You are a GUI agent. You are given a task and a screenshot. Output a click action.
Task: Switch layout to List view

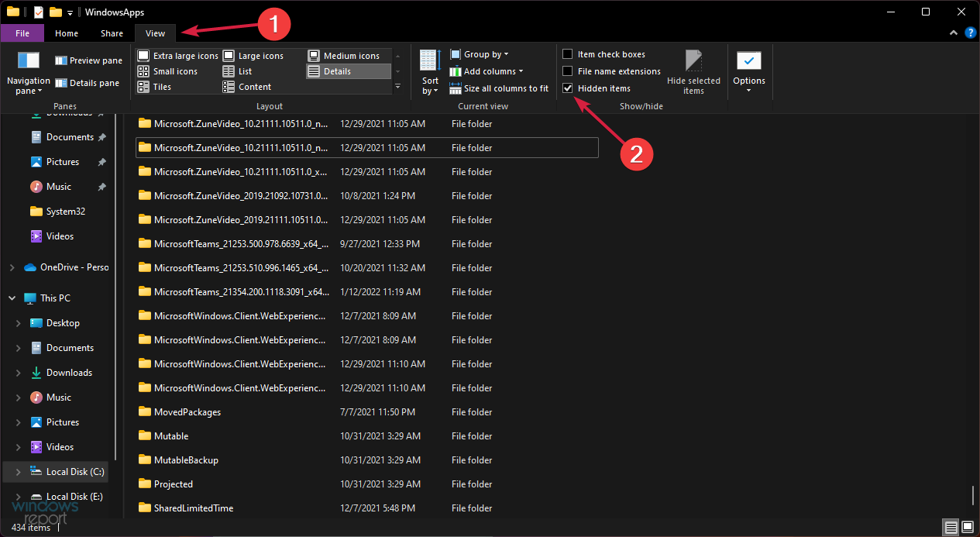(x=237, y=71)
